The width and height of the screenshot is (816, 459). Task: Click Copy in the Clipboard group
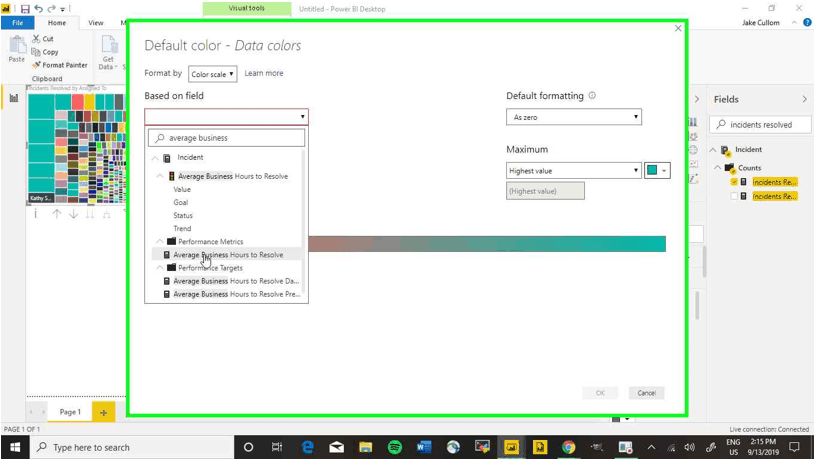(45, 52)
